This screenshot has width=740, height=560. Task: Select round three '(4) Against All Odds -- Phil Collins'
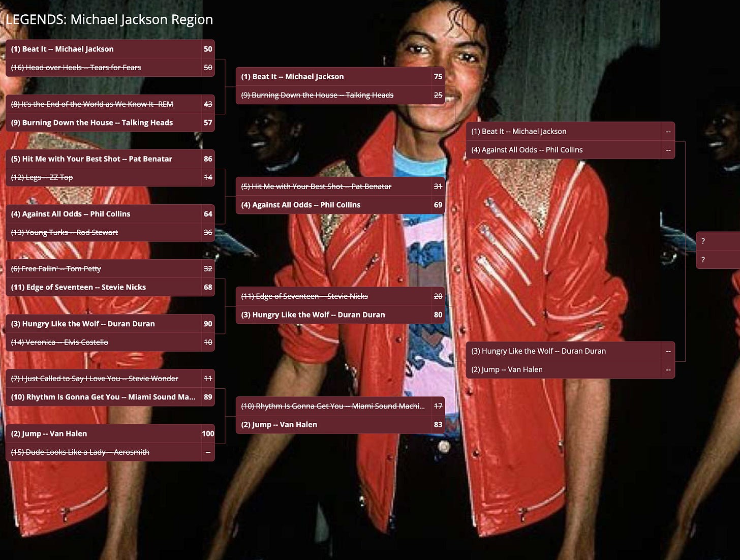point(571,150)
